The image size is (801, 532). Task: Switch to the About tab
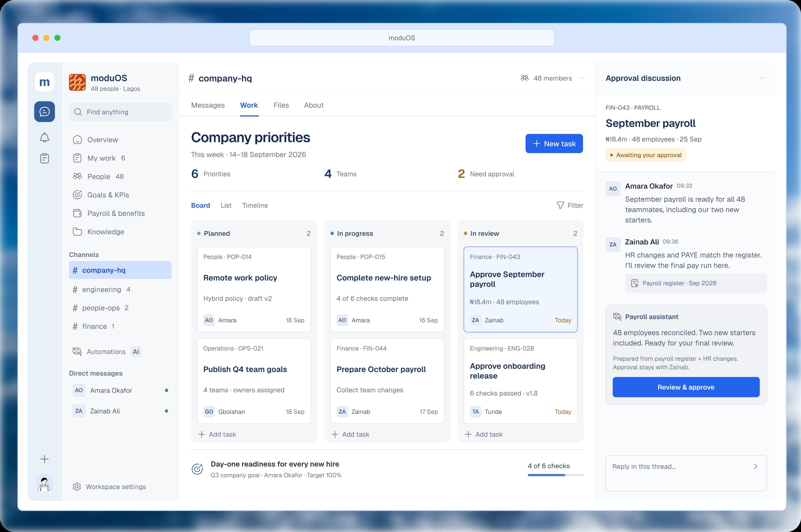tap(314, 105)
